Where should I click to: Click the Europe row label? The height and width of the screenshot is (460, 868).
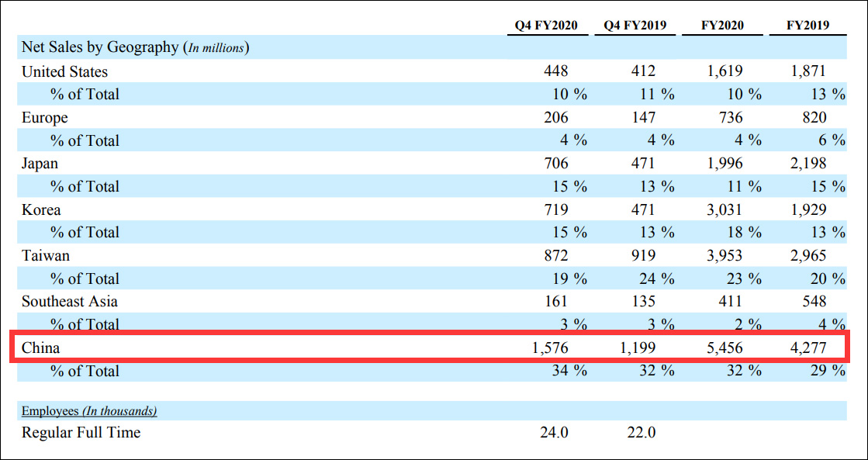click(x=44, y=118)
